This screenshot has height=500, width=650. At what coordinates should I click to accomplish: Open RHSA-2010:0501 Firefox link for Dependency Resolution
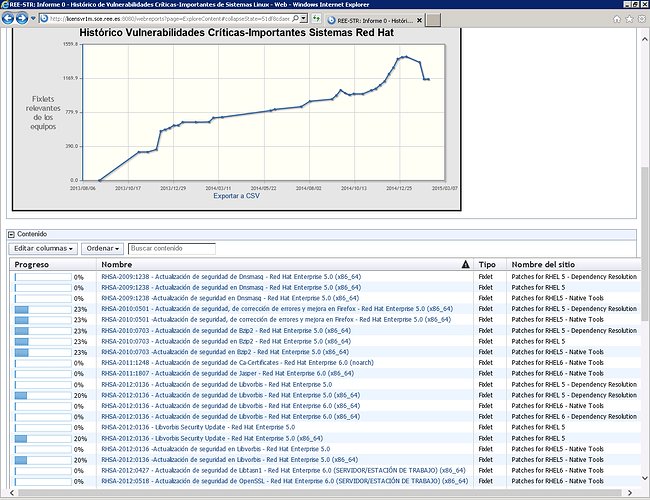pyautogui.click(x=277, y=308)
